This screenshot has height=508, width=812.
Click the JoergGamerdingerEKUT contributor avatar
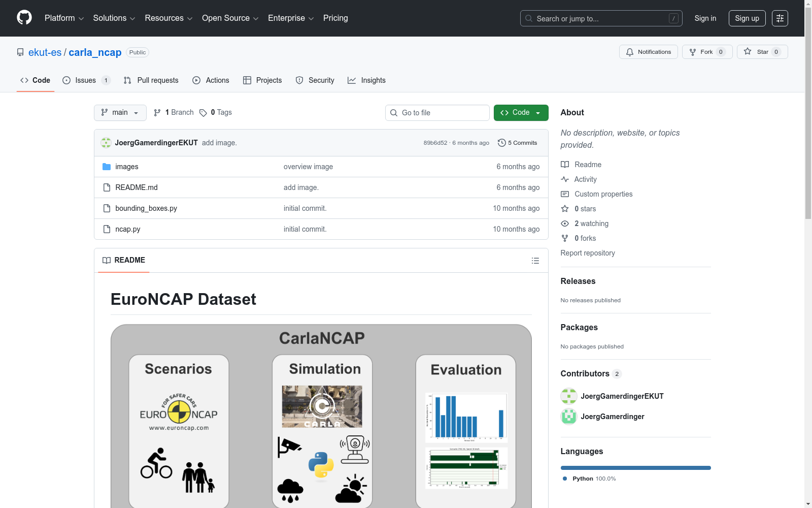point(569,396)
